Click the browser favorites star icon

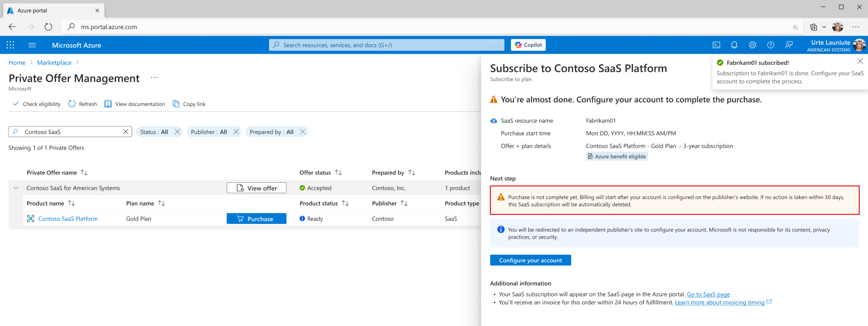(795, 27)
